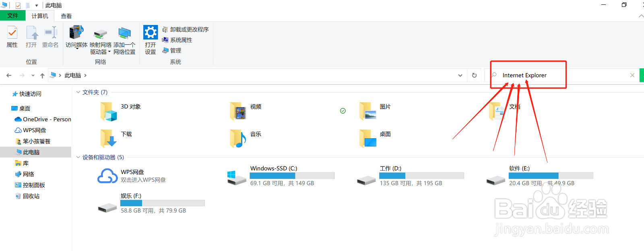Screen dimensions: 644x251
Task: Click the D: drive usage bar
Action: coord(421,176)
